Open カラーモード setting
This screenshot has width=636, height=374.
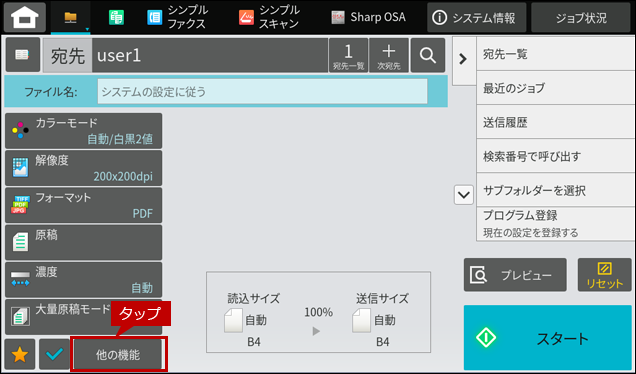coord(84,131)
